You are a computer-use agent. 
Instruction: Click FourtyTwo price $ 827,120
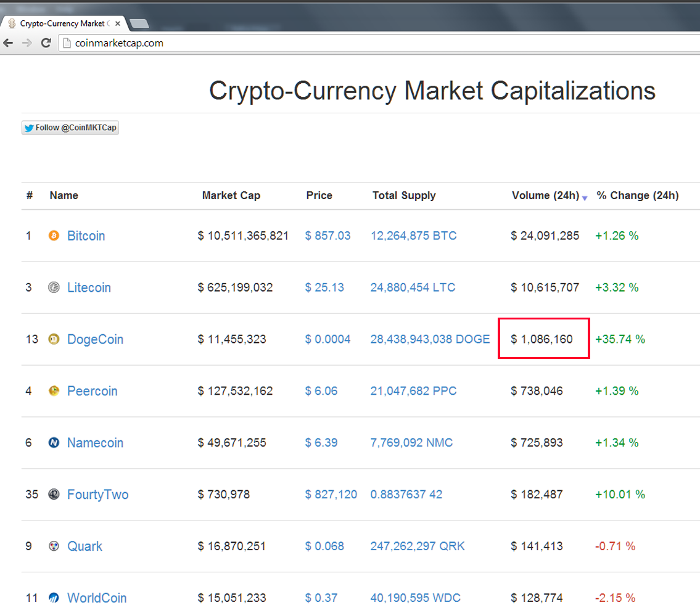(331, 495)
